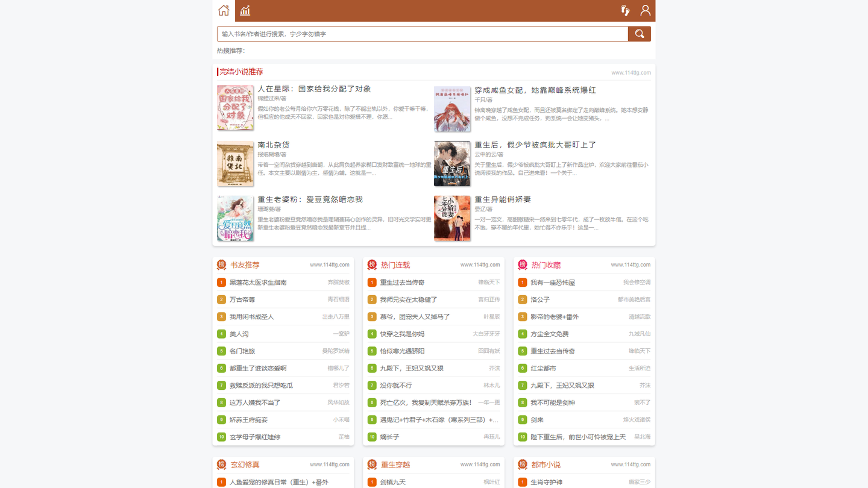Open title 重生后，假少爷被疯批大哥盯上了
The image size is (868, 488).
coord(535,145)
